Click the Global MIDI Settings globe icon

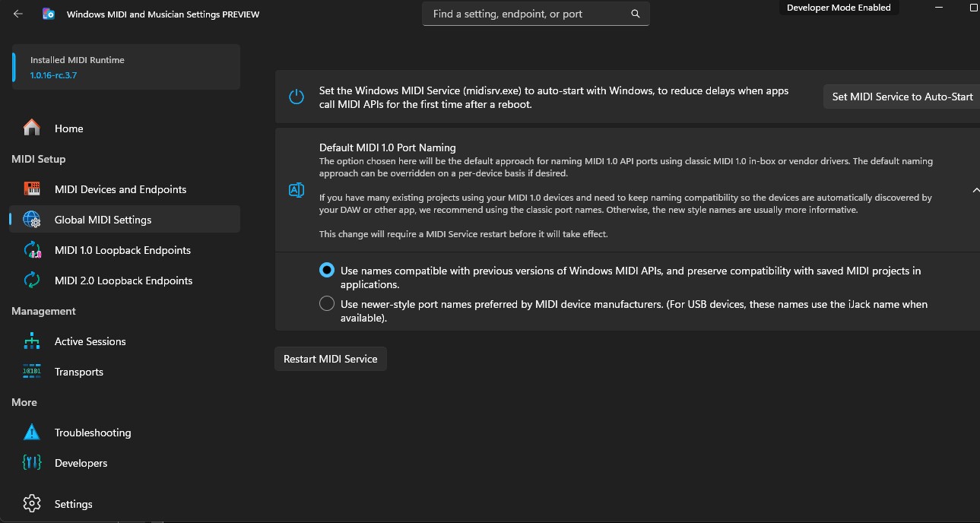click(x=32, y=220)
